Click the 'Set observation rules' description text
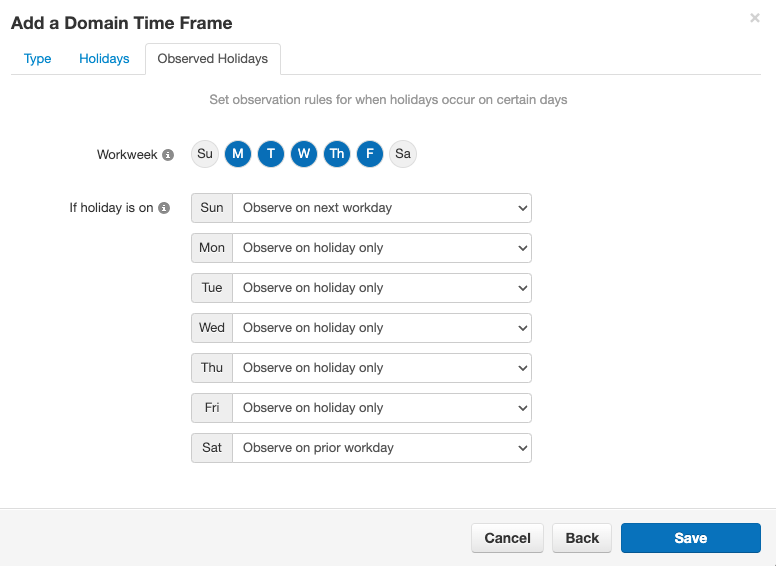The image size is (776, 566). pyautogui.click(x=388, y=100)
